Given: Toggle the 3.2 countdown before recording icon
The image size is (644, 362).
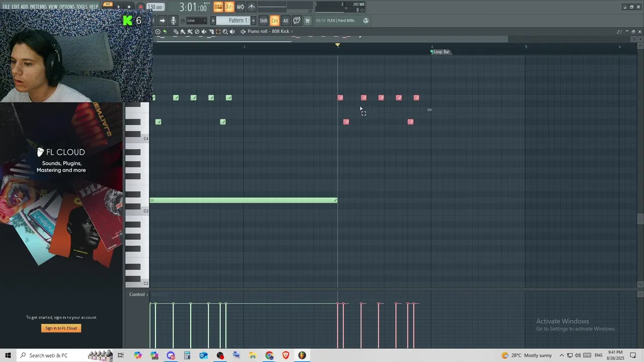Looking at the screenshot, I should (x=229, y=7).
